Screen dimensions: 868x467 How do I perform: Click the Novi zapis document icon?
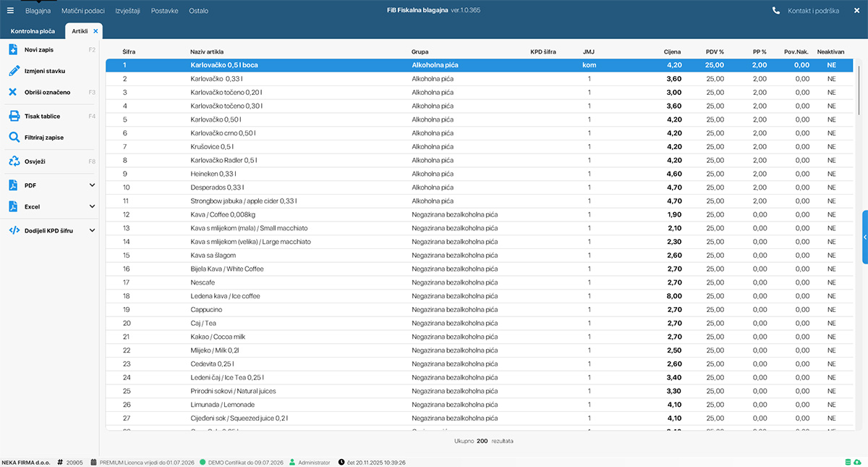tap(13, 50)
